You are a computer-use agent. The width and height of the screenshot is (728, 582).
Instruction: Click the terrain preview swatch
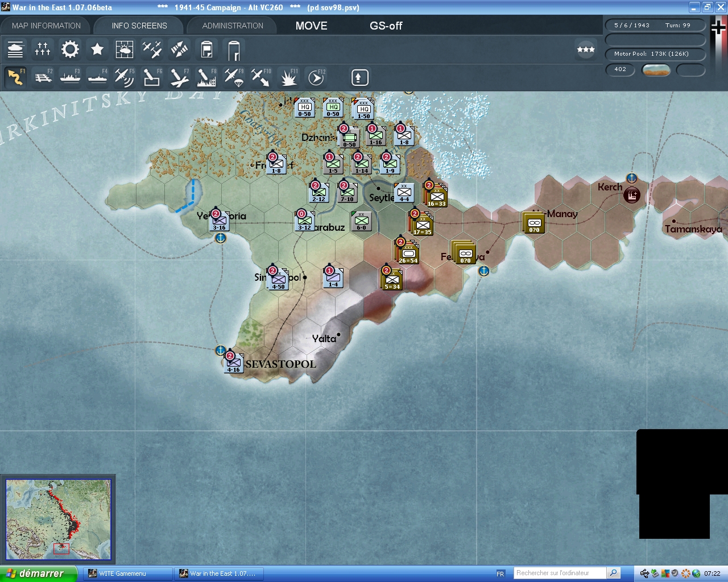(x=656, y=70)
